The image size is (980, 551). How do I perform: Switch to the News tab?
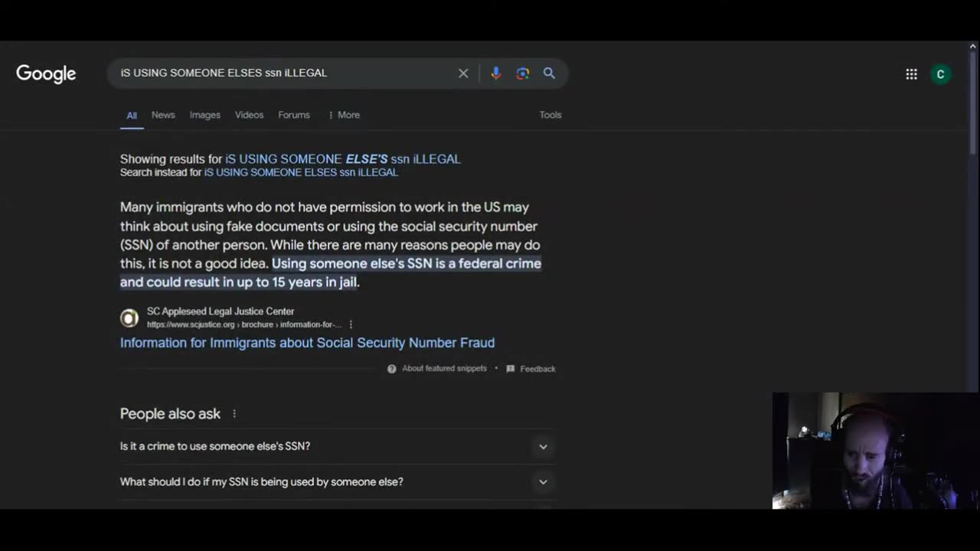coord(163,115)
